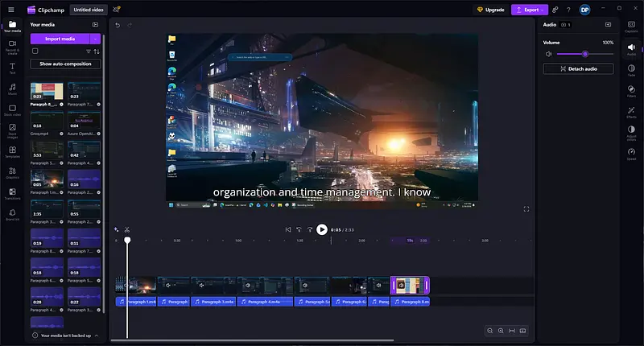This screenshot has width=644, height=346.
Task: Open the Captions panel icon
Action: (x=631, y=26)
